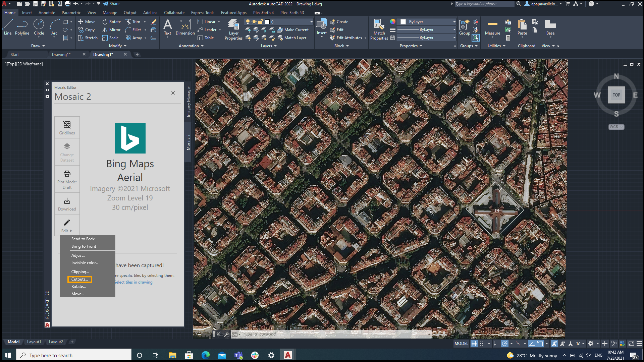Click the Select tiles in drawing link
Viewport: 644px width, 362px height.
click(133, 282)
